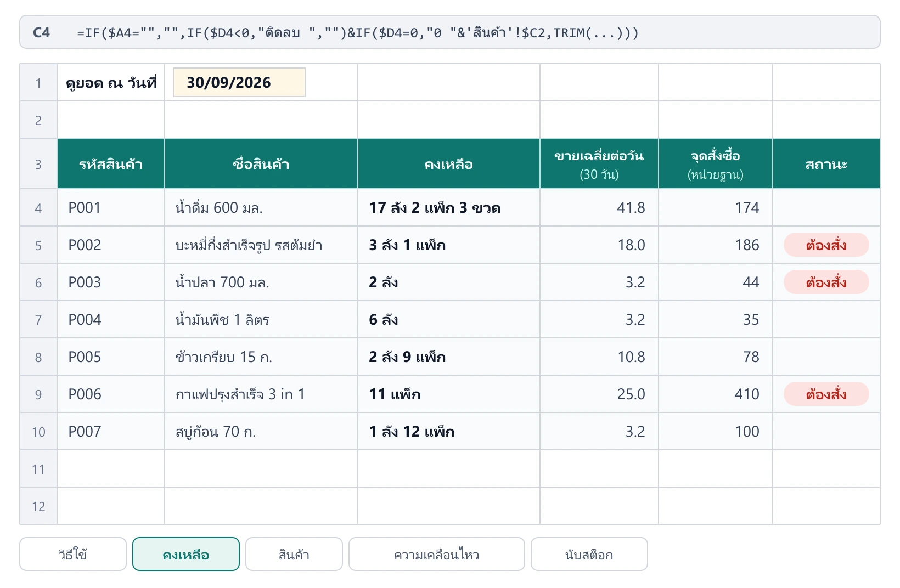Select cell กาแฟปรุงสำเร็จ 3 in 1

tap(261, 394)
